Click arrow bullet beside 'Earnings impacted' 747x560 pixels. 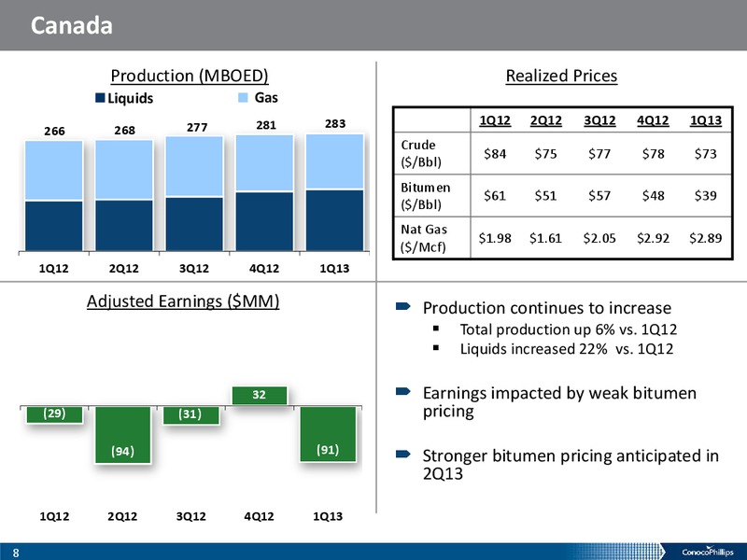403,391
